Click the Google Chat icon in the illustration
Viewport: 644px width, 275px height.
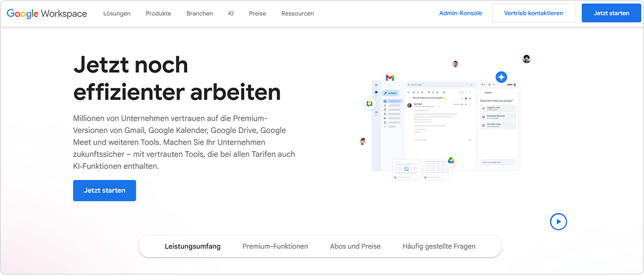tap(369, 104)
